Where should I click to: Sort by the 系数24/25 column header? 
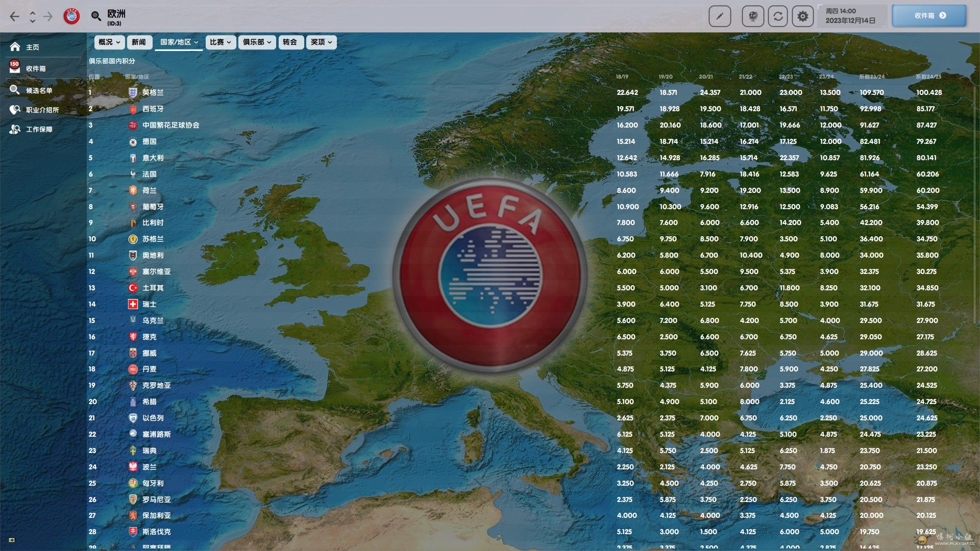(x=928, y=77)
